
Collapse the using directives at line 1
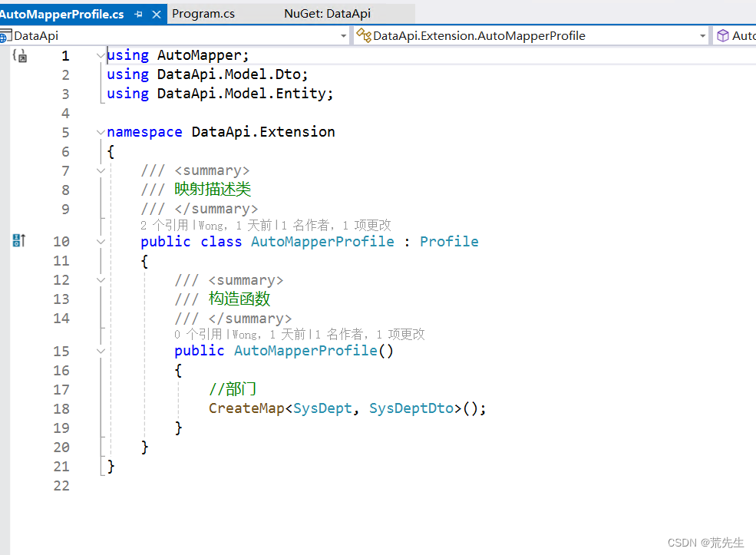pos(101,55)
